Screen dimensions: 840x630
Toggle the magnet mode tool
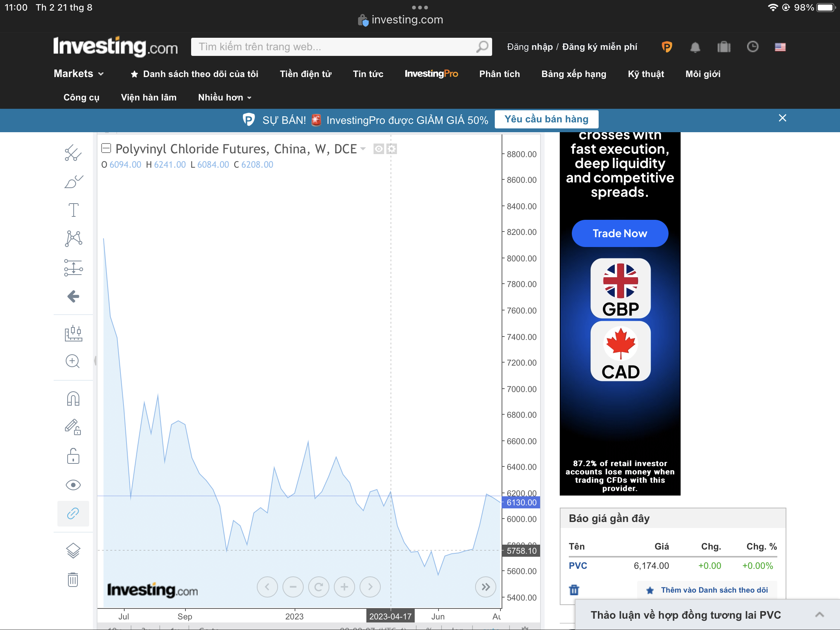(x=73, y=399)
